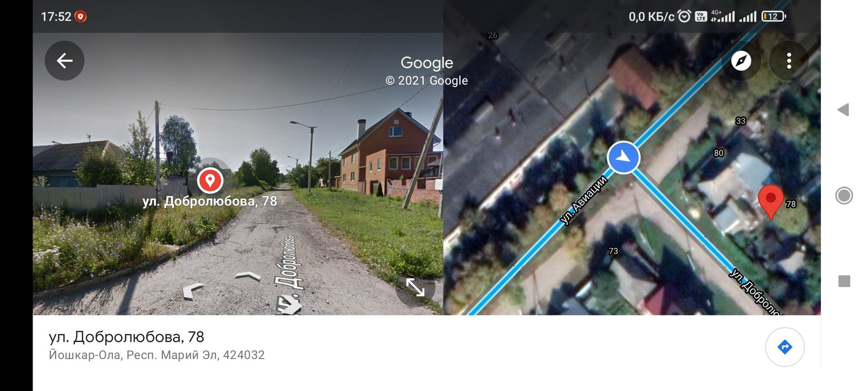Tap house number 73 on the map
Screen dimensions: 868x391
[x=613, y=251]
